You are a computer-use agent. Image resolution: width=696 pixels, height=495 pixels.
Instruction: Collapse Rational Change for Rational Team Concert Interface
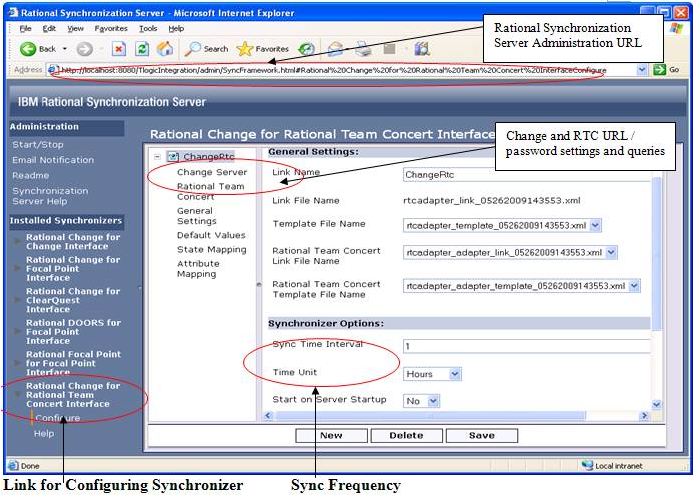click(x=17, y=394)
